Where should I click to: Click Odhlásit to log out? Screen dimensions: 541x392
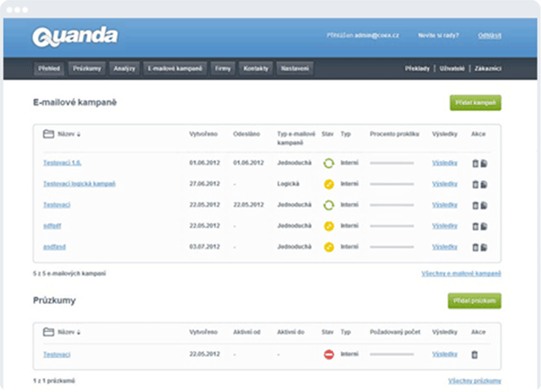click(489, 35)
